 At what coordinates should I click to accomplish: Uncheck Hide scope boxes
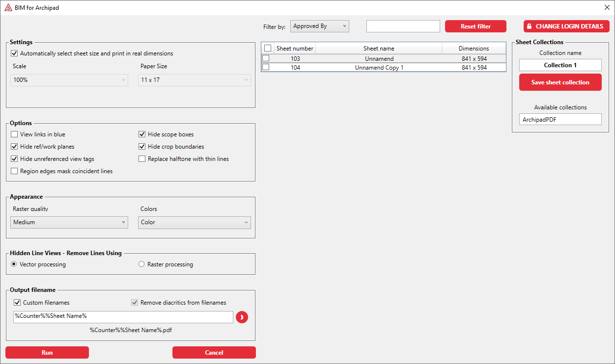pos(142,134)
